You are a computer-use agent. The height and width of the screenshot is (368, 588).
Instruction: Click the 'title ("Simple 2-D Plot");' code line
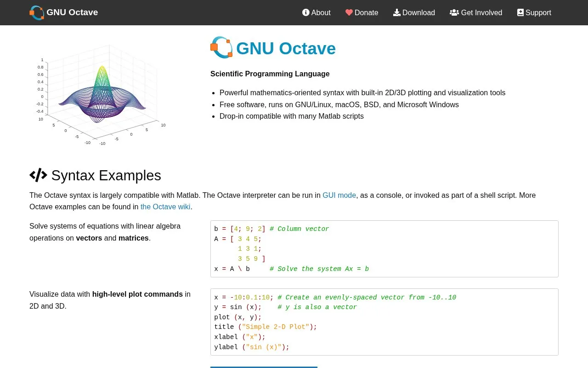pyautogui.click(x=266, y=327)
